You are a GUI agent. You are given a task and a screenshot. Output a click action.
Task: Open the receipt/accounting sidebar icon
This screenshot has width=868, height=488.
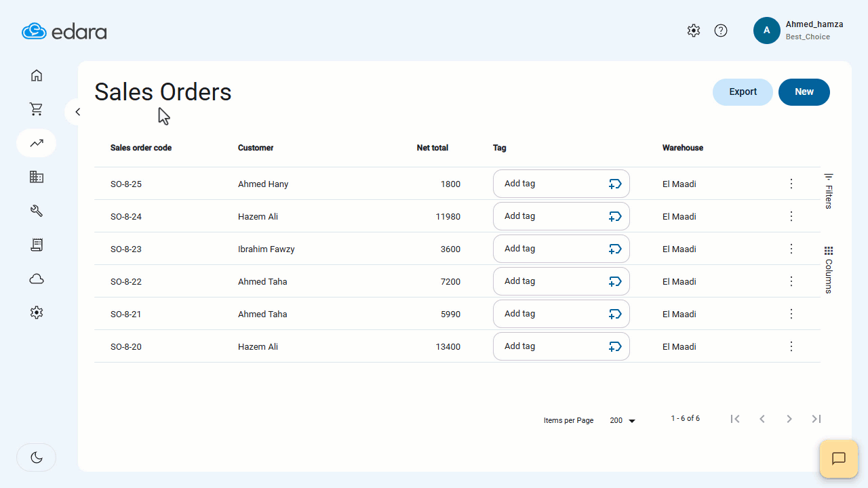click(37, 245)
